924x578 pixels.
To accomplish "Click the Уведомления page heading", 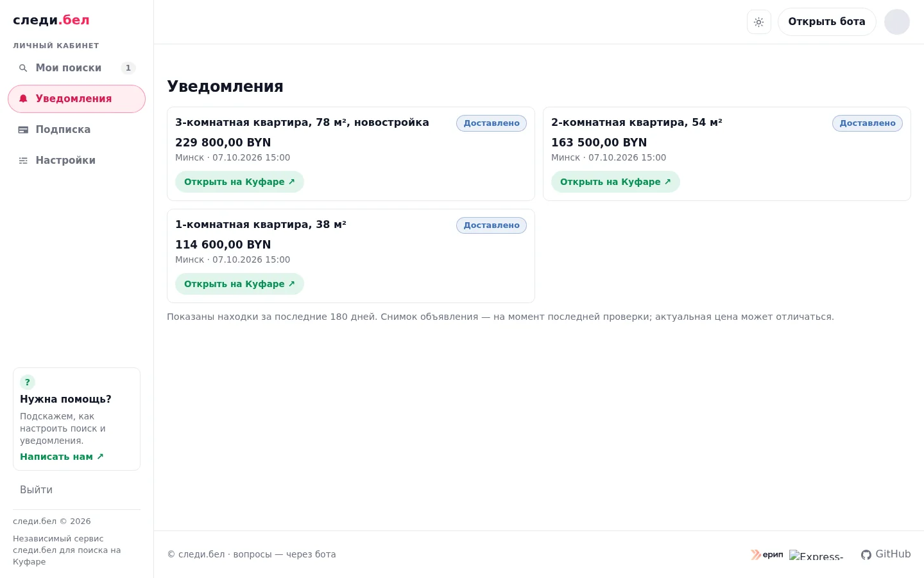I will tap(225, 87).
